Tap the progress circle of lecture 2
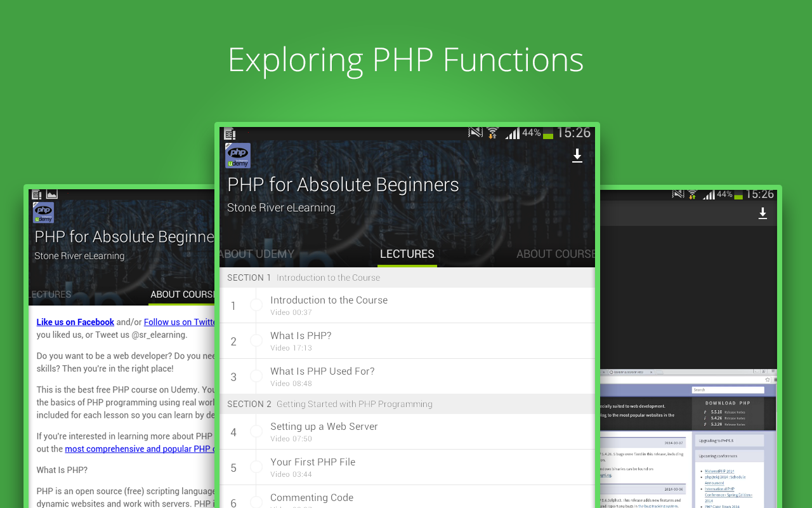 click(256, 341)
